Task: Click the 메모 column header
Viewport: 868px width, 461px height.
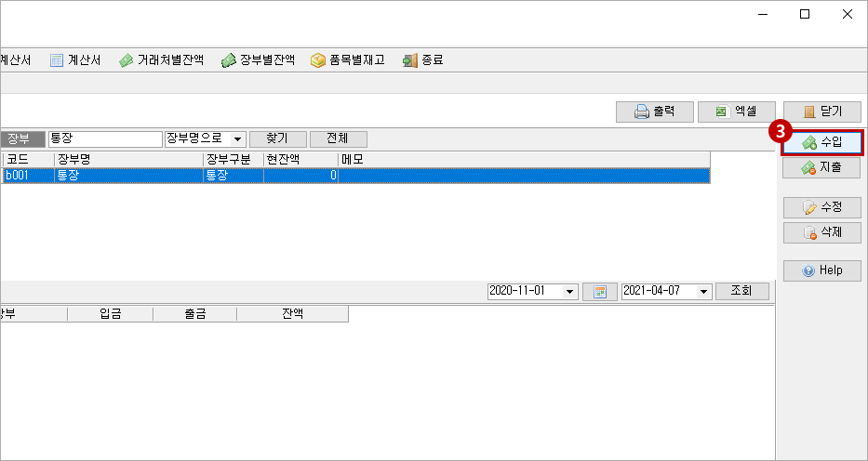Action: [x=524, y=160]
